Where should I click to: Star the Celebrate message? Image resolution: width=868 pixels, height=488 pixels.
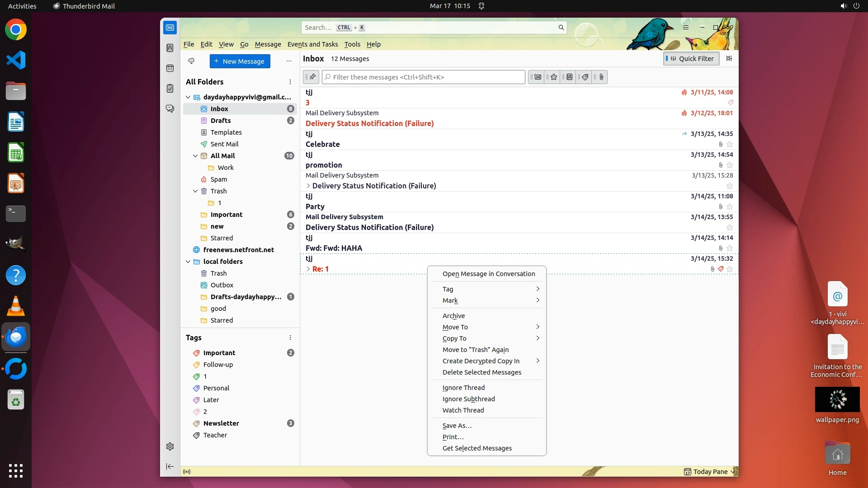[729, 145]
